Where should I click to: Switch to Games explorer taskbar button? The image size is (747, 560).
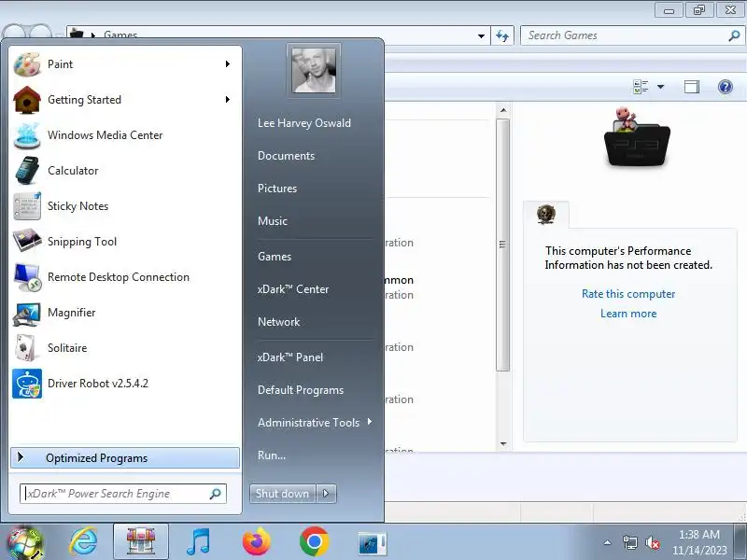click(141, 542)
